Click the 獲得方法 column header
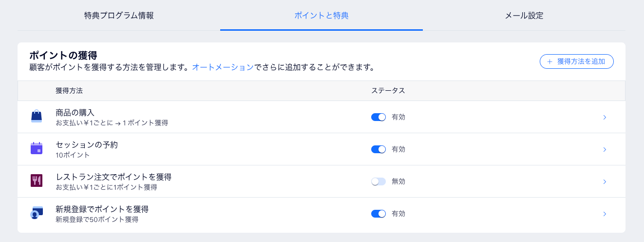Viewport: 644px width, 242px height. [x=69, y=91]
